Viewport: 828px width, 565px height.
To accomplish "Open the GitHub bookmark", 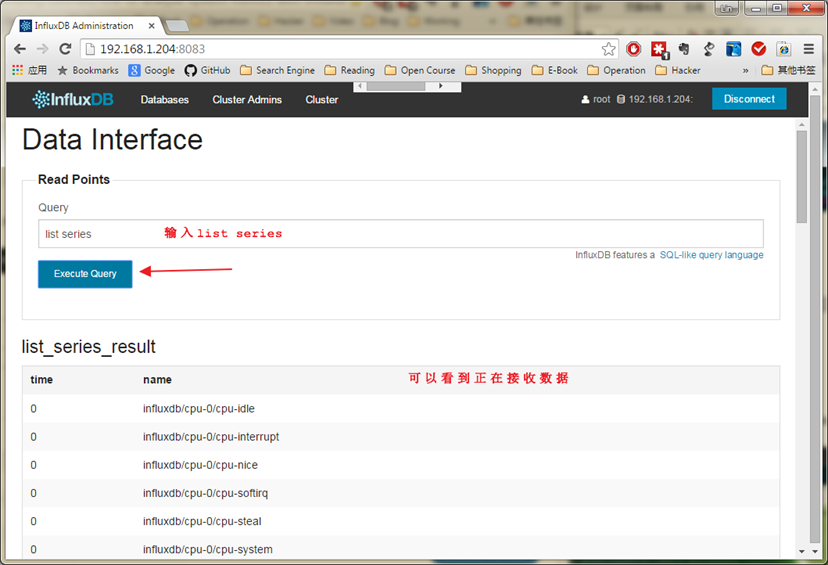I will 207,70.
